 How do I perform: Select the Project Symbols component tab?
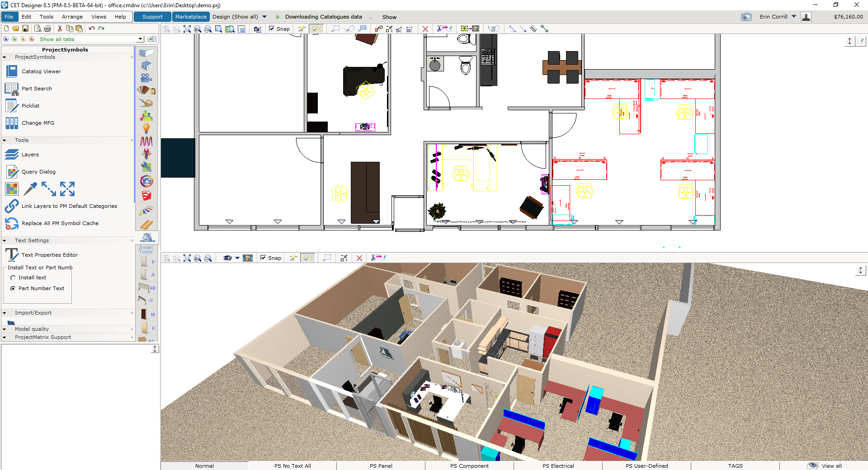pos(147,237)
